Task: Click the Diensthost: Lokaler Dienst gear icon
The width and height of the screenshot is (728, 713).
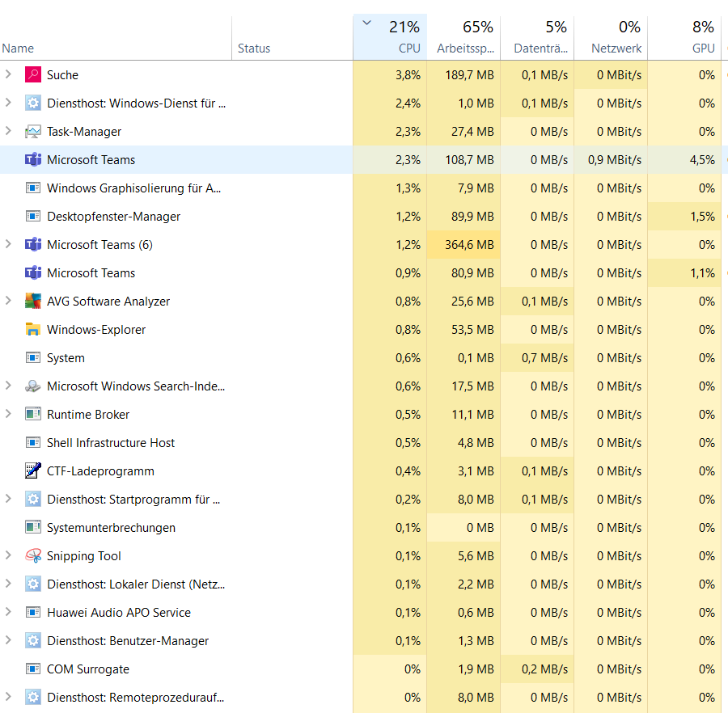Action: click(x=33, y=584)
